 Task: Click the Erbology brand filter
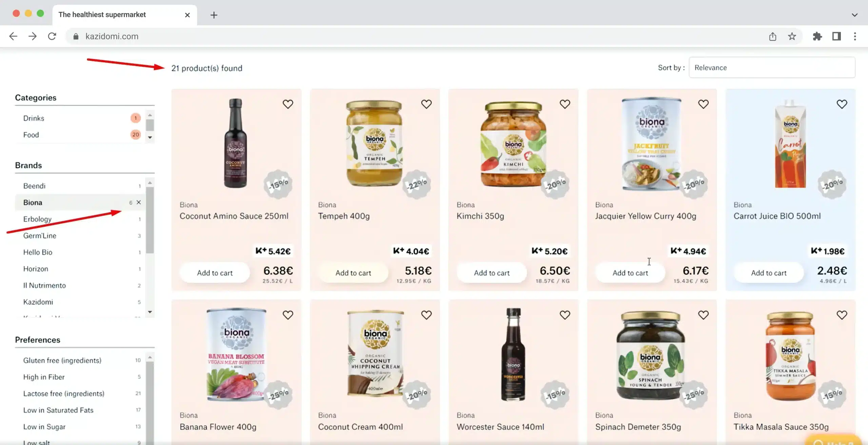pos(37,219)
